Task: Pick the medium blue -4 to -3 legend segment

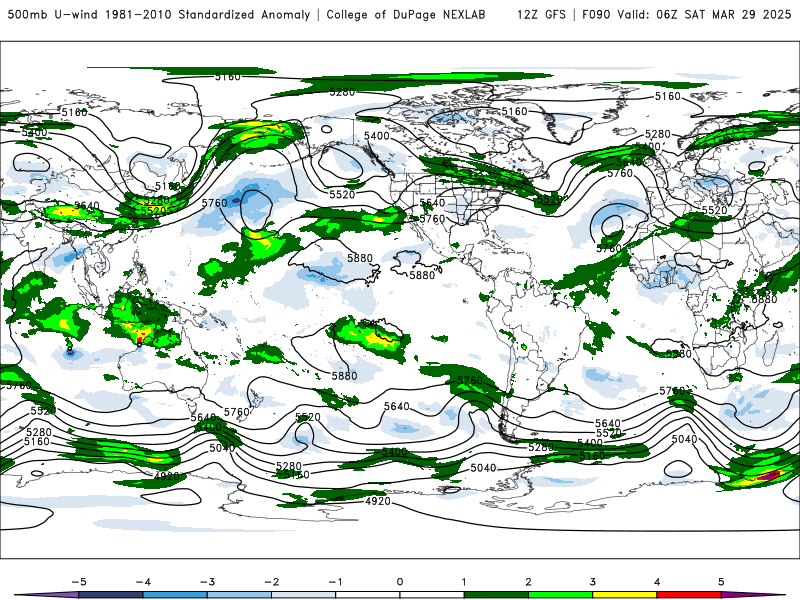Action: (175, 595)
